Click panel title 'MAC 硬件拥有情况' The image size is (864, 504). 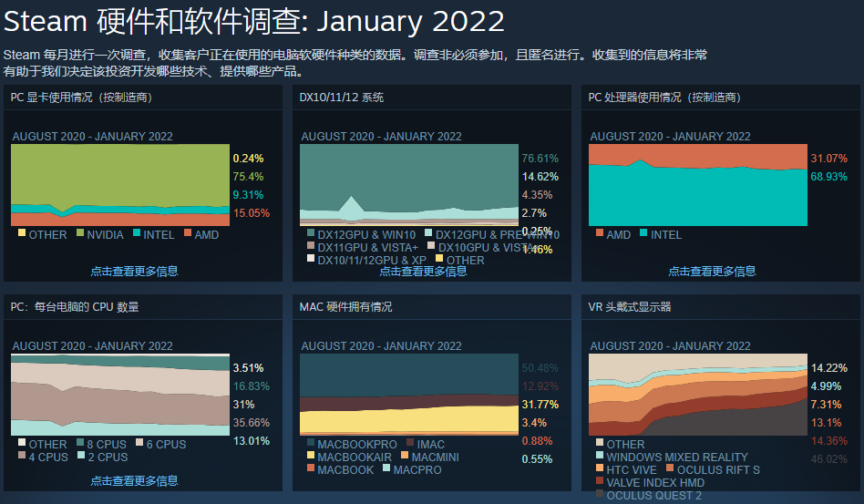(346, 307)
